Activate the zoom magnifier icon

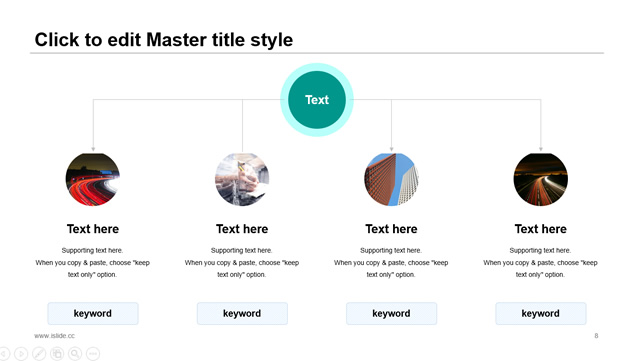click(75, 353)
